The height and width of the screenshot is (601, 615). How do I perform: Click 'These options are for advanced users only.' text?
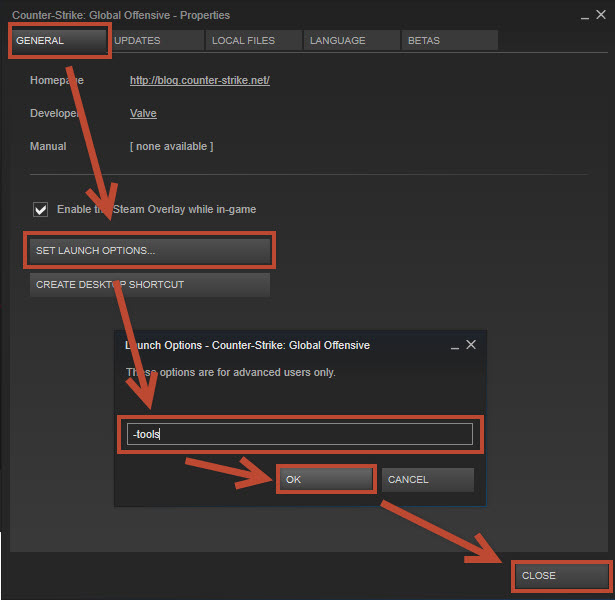[231, 372]
